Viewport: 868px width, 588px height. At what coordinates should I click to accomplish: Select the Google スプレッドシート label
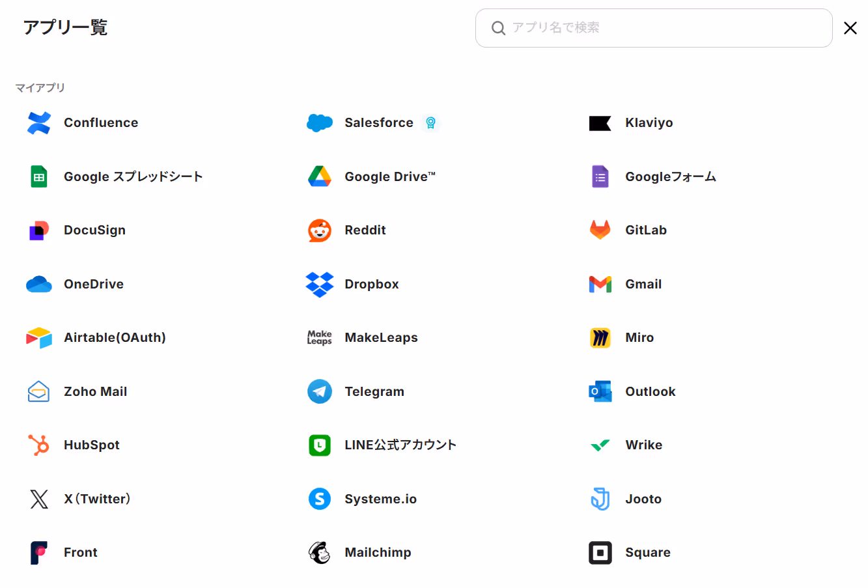(133, 176)
